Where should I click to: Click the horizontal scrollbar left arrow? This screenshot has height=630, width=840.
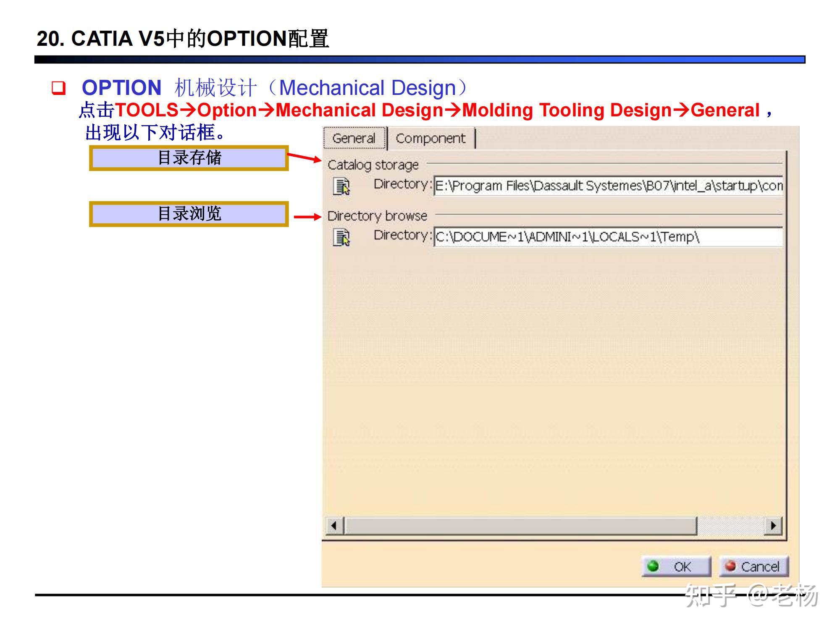pos(335,525)
